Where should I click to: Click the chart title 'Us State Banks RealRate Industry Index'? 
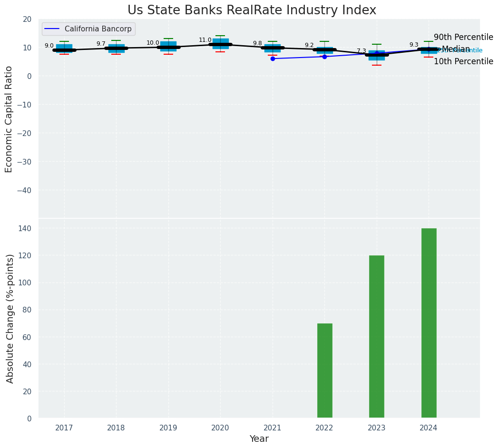tap(252, 10)
